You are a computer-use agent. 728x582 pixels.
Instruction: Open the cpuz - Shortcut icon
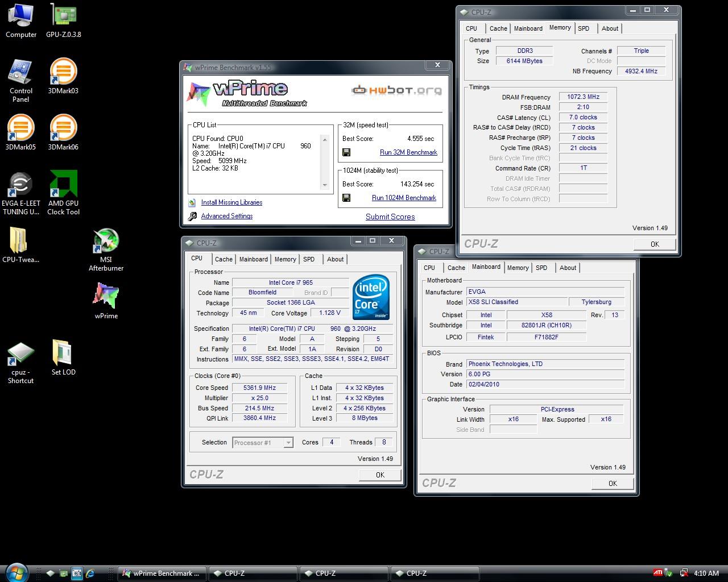click(x=21, y=363)
